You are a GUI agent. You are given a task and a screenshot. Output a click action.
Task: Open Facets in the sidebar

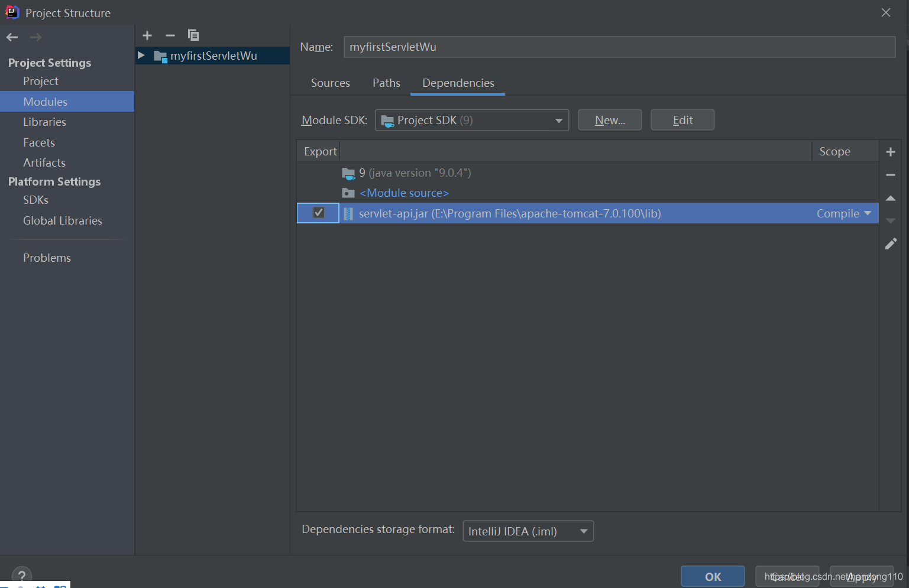(x=39, y=142)
